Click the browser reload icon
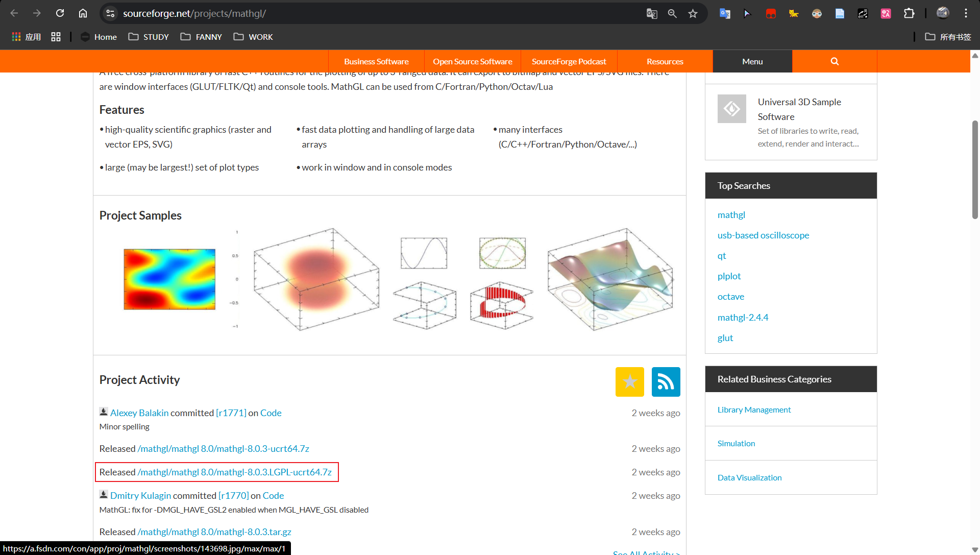Image resolution: width=980 pixels, height=555 pixels. click(60, 13)
